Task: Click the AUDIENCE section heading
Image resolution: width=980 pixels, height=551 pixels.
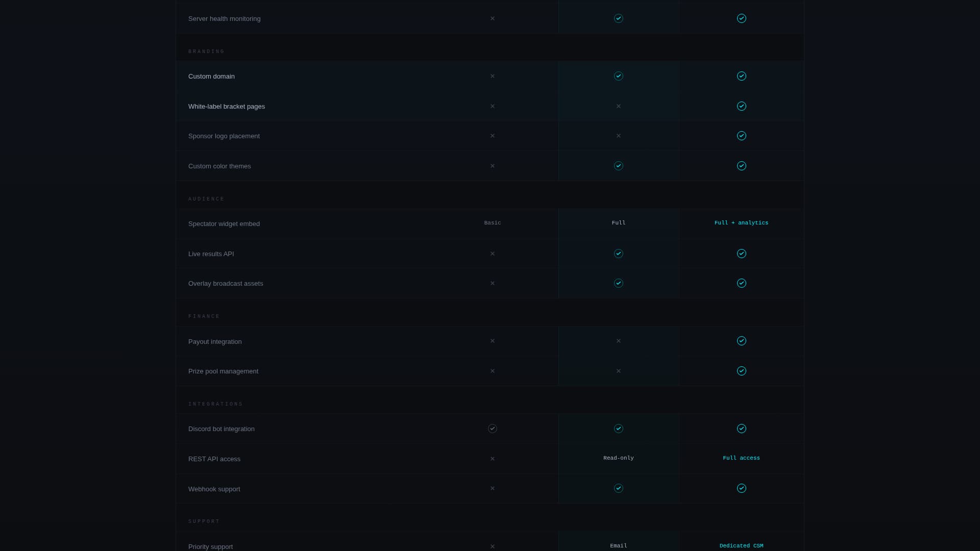Action: [x=207, y=199]
